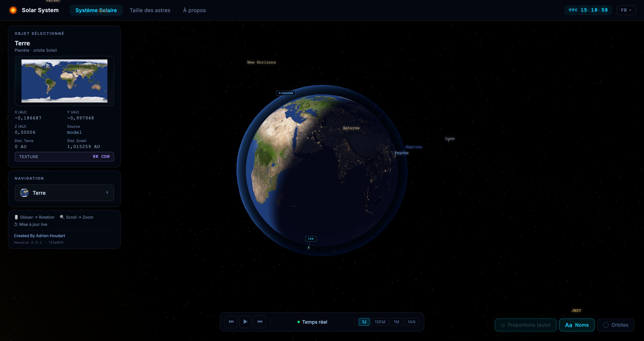
Task: Click the ISS satellite marker icon
Action: (308, 247)
